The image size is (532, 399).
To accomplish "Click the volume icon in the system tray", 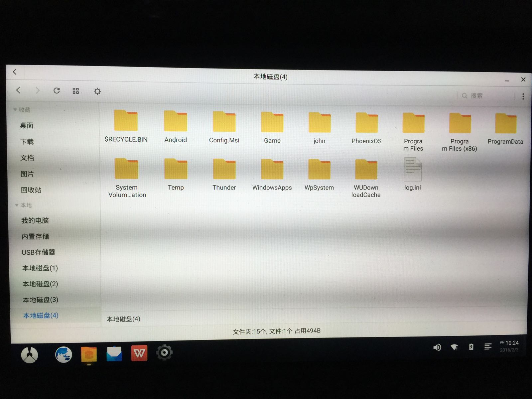I will tap(437, 347).
